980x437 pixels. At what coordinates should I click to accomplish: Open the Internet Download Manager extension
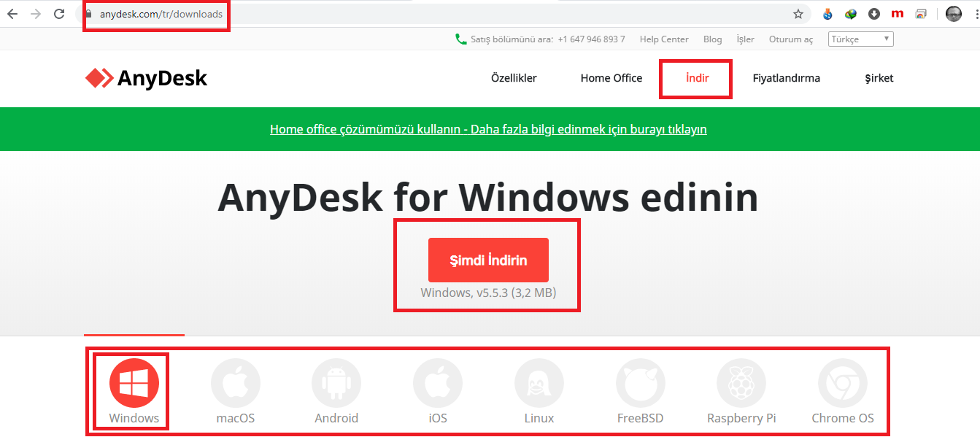coord(851,14)
